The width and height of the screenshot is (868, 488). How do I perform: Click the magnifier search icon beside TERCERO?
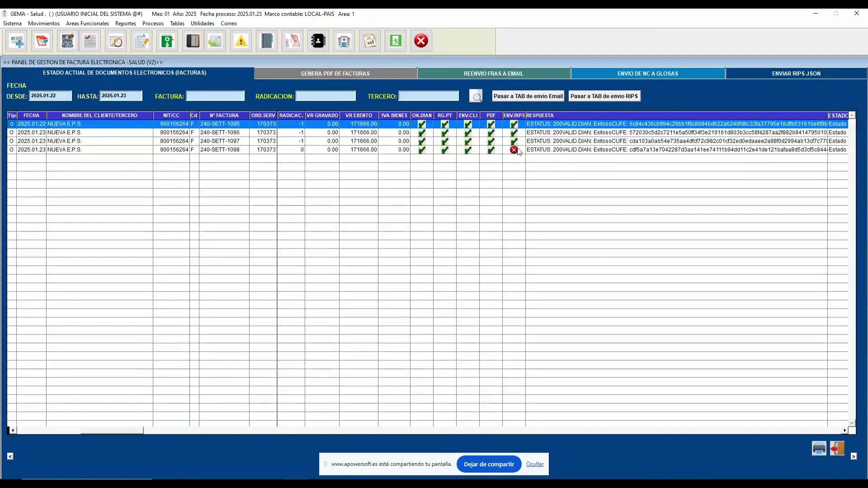tap(476, 96)
